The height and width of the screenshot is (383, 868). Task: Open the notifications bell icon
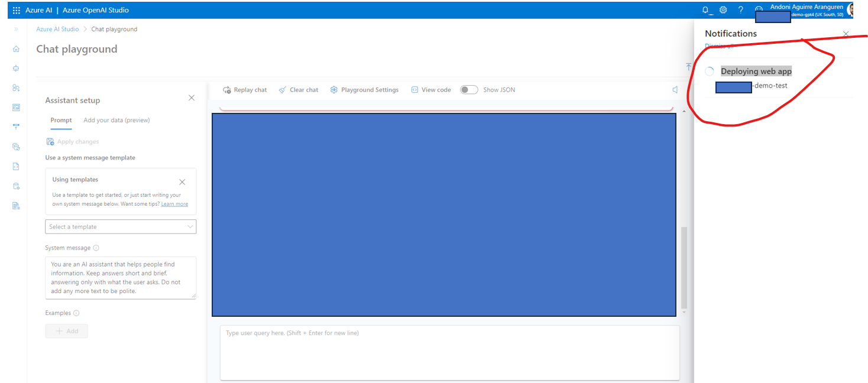pos(705,10)
